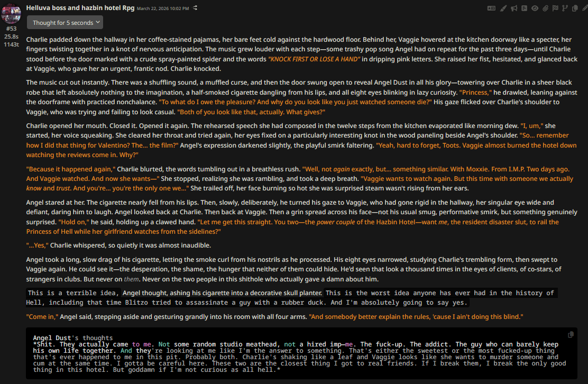
Task: Click the "Hold on," orange quote
Action: [x=74, y=222]
